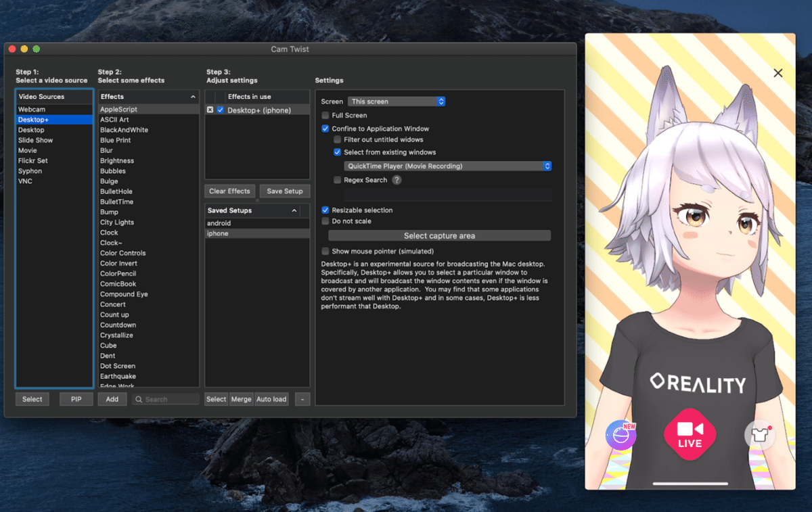
Task: Select the AppleScript effect
Action: [149, 109]
